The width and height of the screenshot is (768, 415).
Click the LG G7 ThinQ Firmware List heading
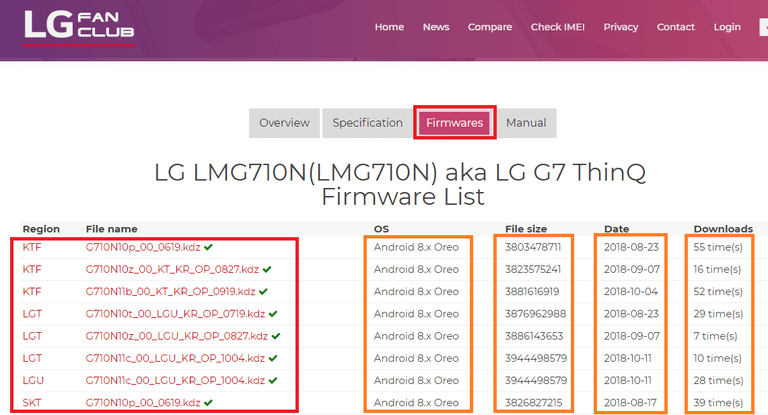(400, 184)
